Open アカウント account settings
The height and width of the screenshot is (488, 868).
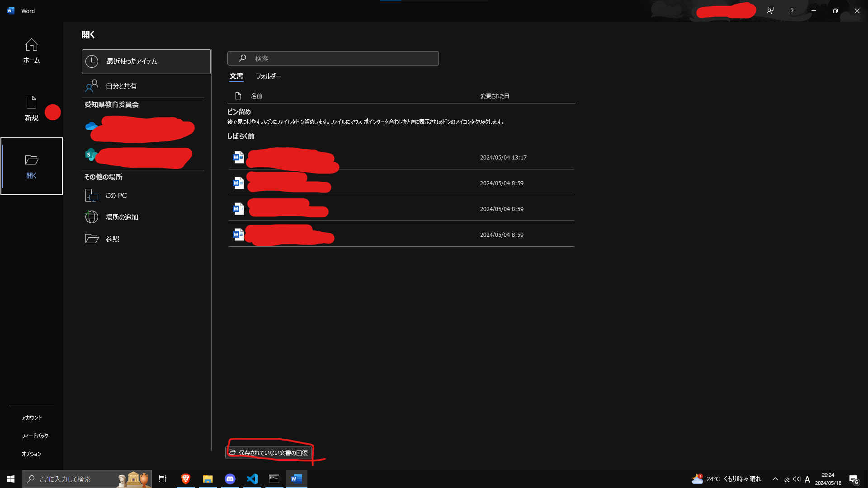(x=31, y=418)
